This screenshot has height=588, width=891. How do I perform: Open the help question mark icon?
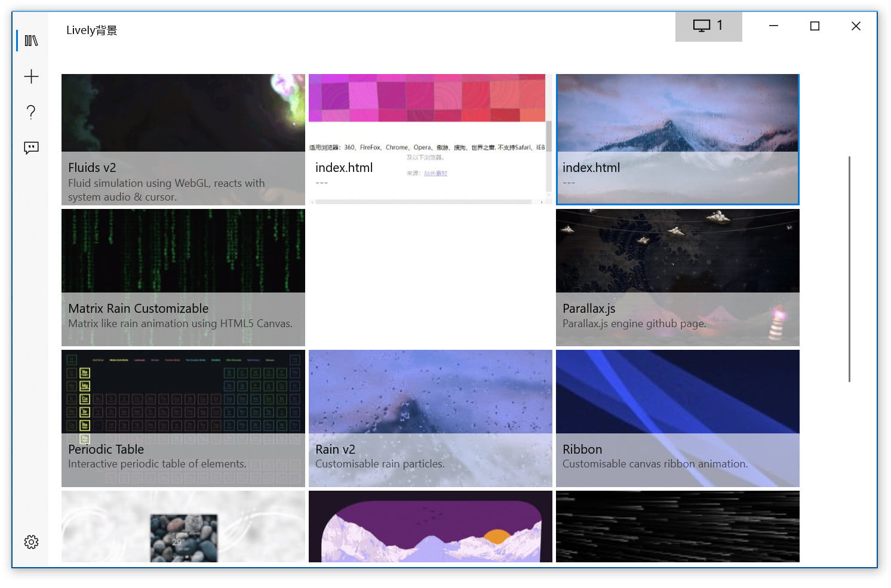click(x=31, y=112)
